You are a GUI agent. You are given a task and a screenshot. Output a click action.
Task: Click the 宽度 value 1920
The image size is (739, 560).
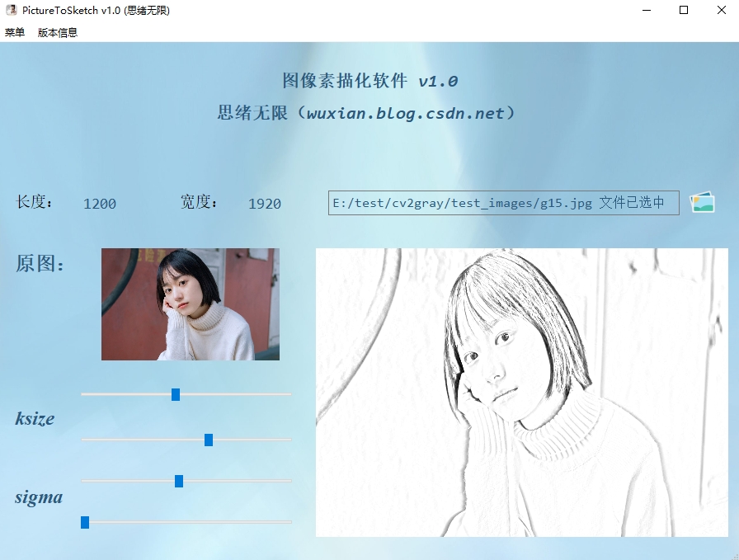coord(265,204)
